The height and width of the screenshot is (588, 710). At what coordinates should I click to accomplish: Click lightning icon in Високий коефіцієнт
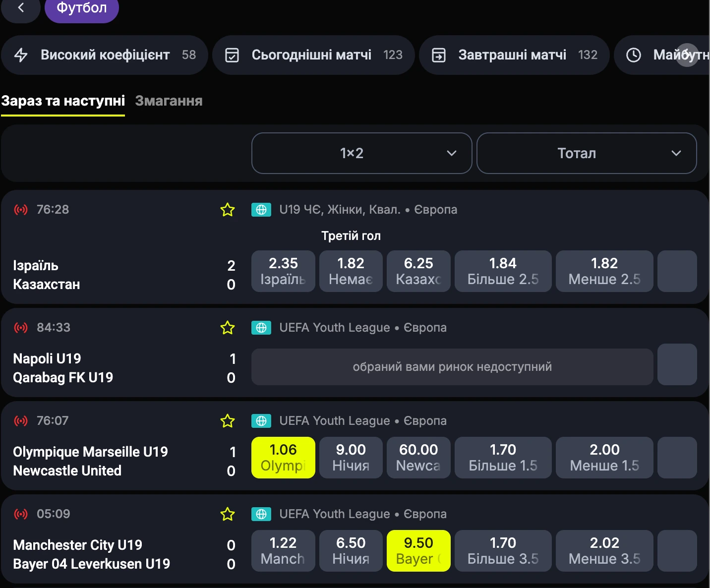pos(21,55)
